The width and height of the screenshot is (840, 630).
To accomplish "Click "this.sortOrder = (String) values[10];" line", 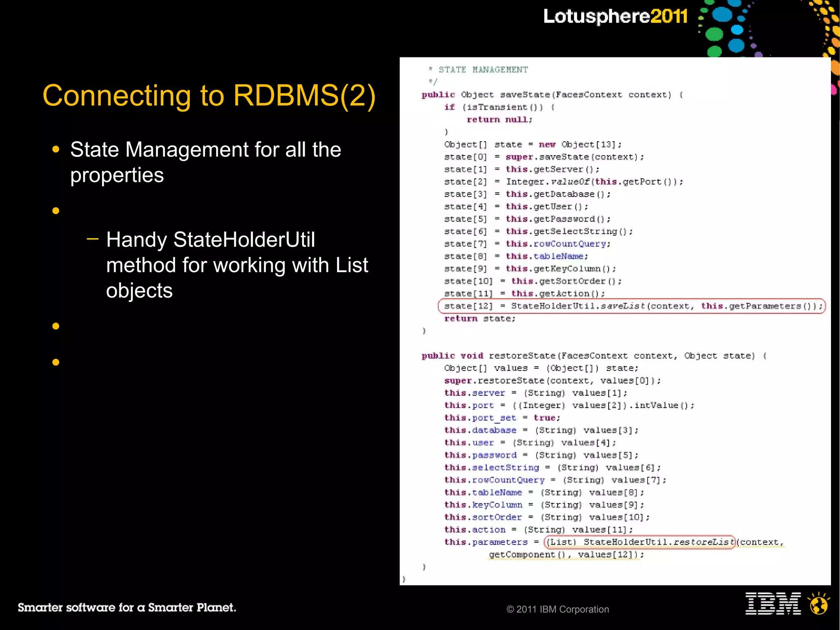I will [x=547, y=517].
